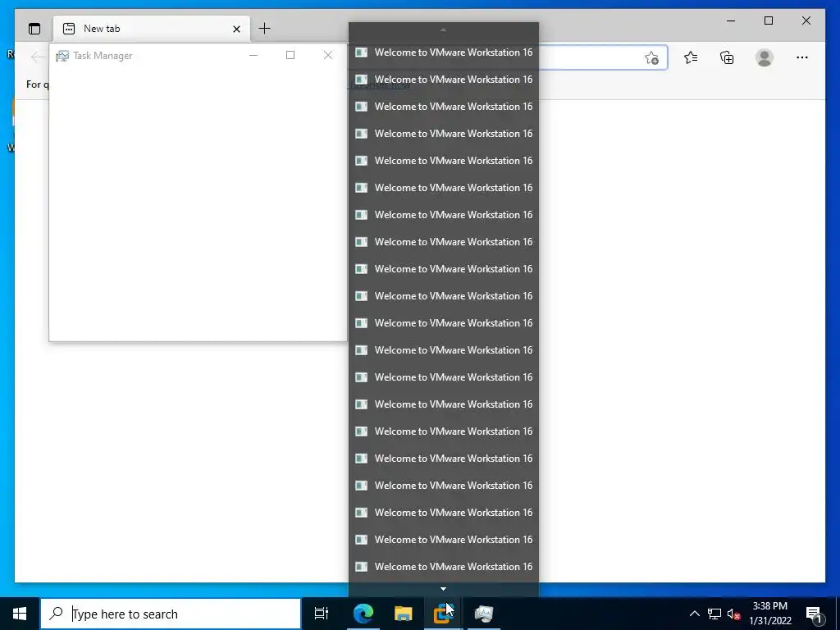
Task: Open File Explorer from the taskbar
Action: coord(403,614)
